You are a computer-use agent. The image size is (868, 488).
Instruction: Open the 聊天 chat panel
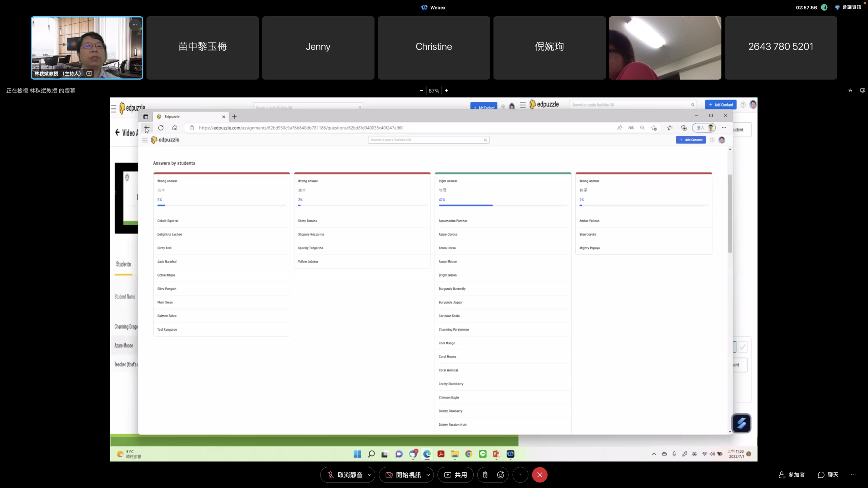pos(828,475)
